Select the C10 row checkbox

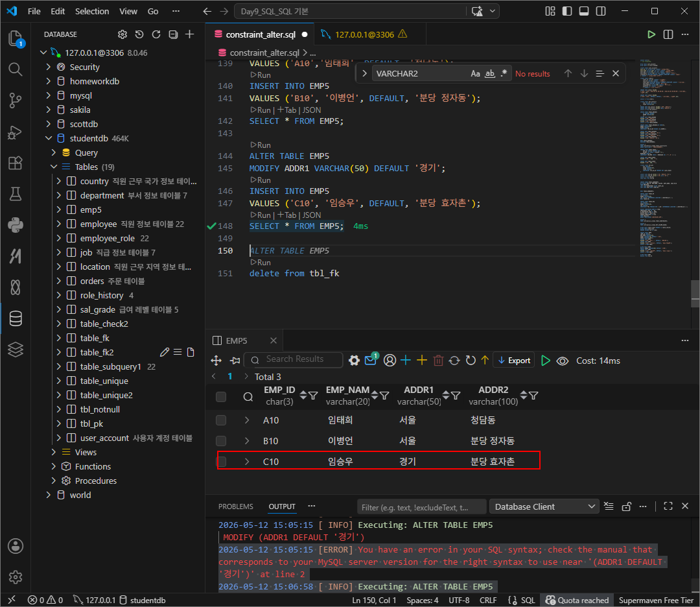221,461
